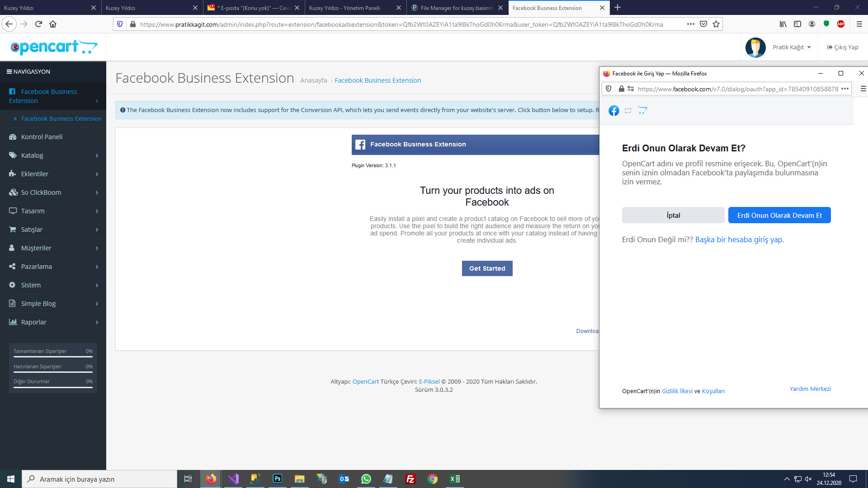Open the Firefox hamburger menu in main window
Image resolution: width=868 pixels, height=488 pixels.
click(x=859, y=24)
